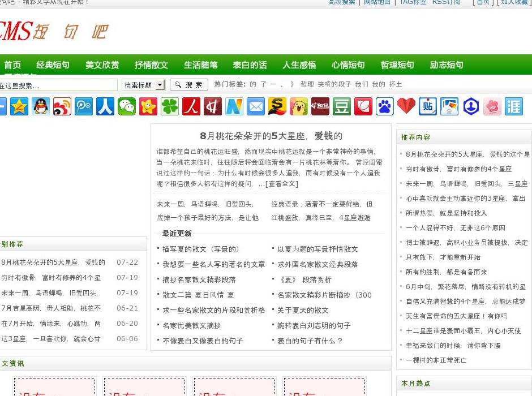The image size is (532, 396).
Task: Click the dark red 和讯 icon
Action: pyautogui.click(x=320, y=106)
